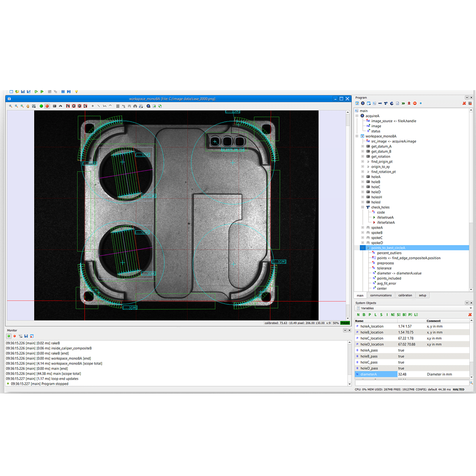Image resolution: width=476 pixels, height=476 pixels.
Task: Click red X delete icon in Program toolbar
Action: [464, 104]
